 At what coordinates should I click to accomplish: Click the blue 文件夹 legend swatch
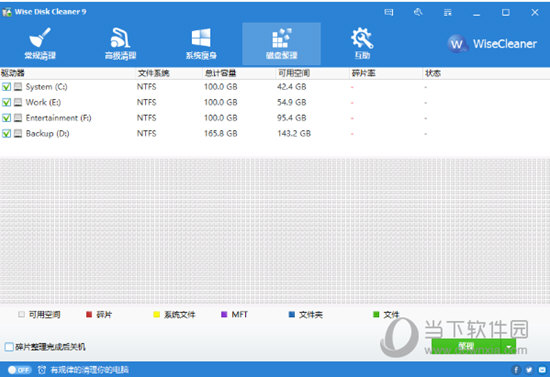[x=291, y=315]
